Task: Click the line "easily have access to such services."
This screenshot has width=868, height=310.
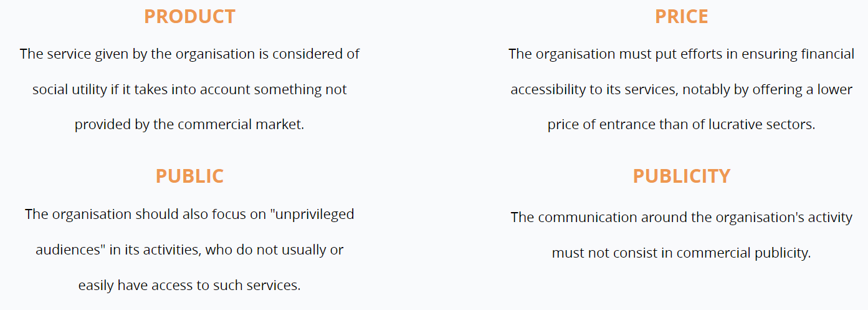Action: click(x=189, y=285)
